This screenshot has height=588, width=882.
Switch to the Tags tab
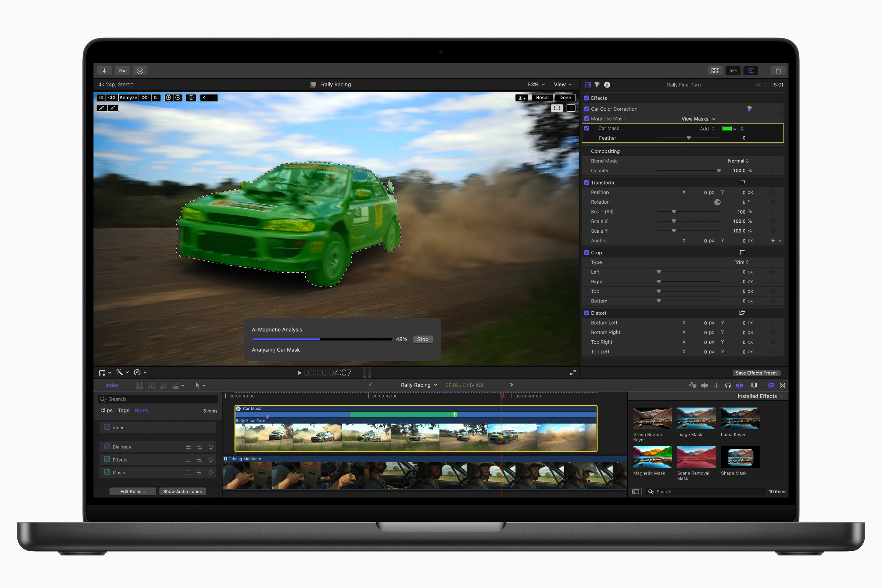pyautogui.click(x=123, y=410)
